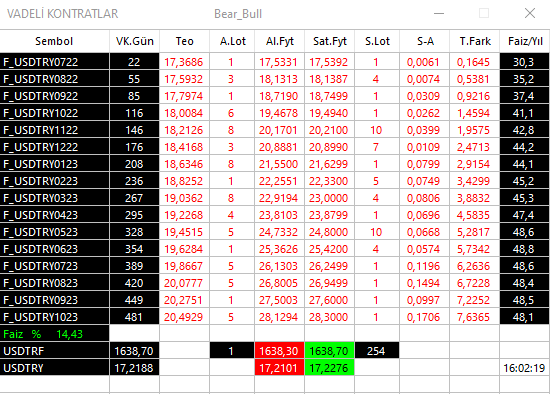Select the USDTRF symbol cell
552x394 pixels.
pyautogui.click(x=55, y=351)
